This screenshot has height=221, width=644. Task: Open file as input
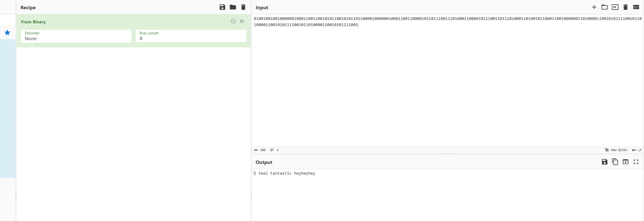(615, 7)
